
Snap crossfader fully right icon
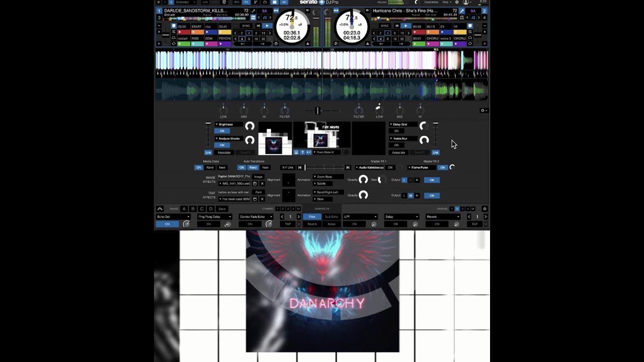(x=348, y=167)
